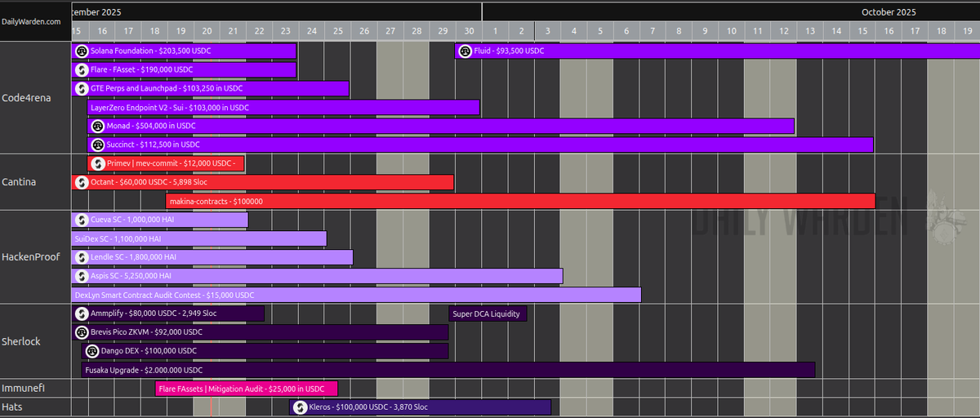This screenshot has height=418, width=980.
Task: Click the Lendle SC icon
Action: [82, 257]
